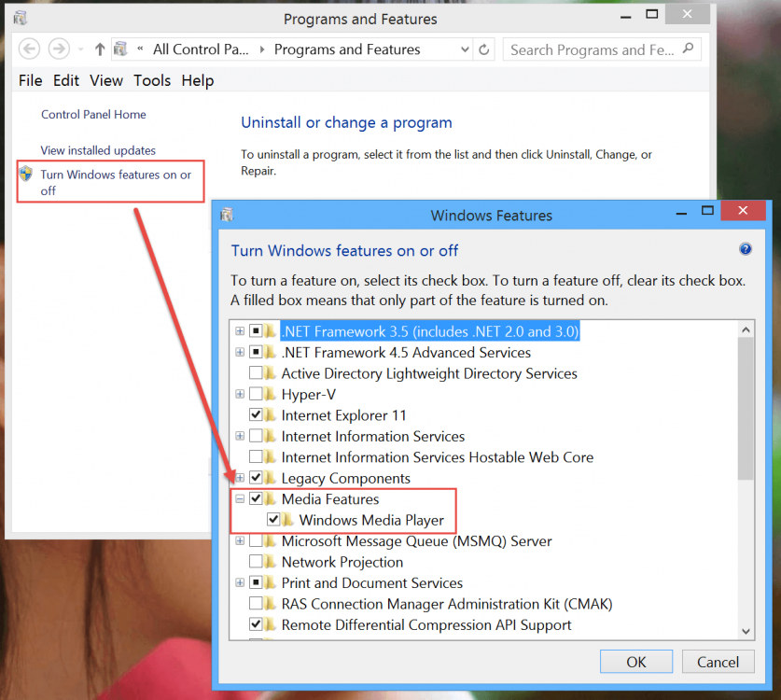Click the Hyper-V folder icon
This screenshot has height=700, width=781.
[x=269, y=394]
